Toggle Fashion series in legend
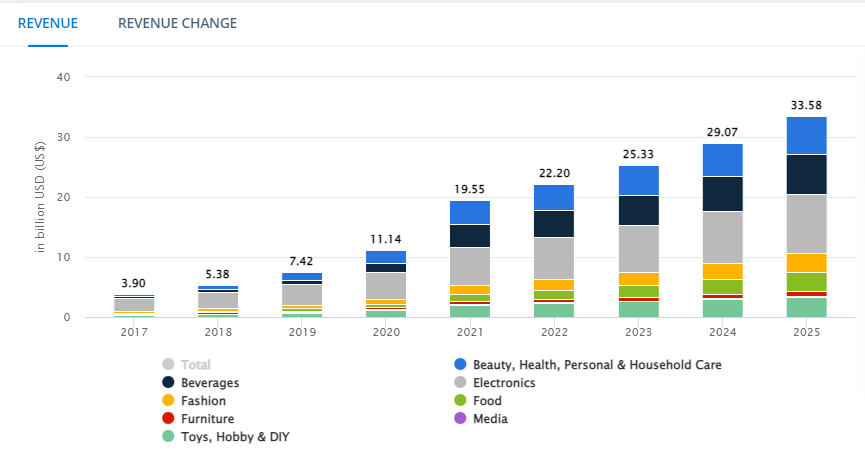The image size is (865, 451). (x=194, y=401)
